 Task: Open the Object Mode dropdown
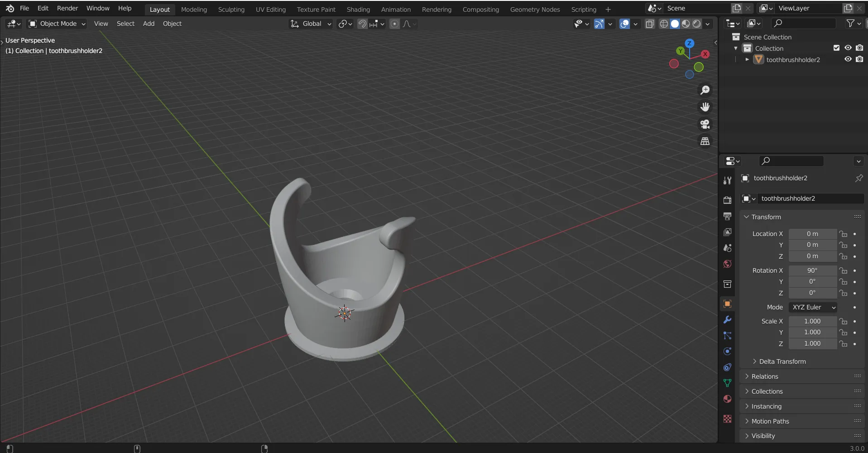click(57, 24)
